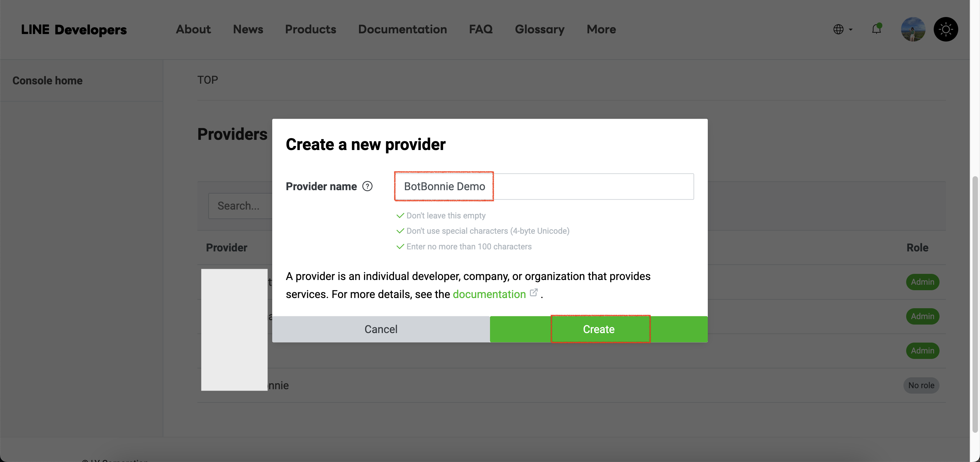980x462 pixels.
Task: Select Console home in sidebar
Action: point(48,81)
